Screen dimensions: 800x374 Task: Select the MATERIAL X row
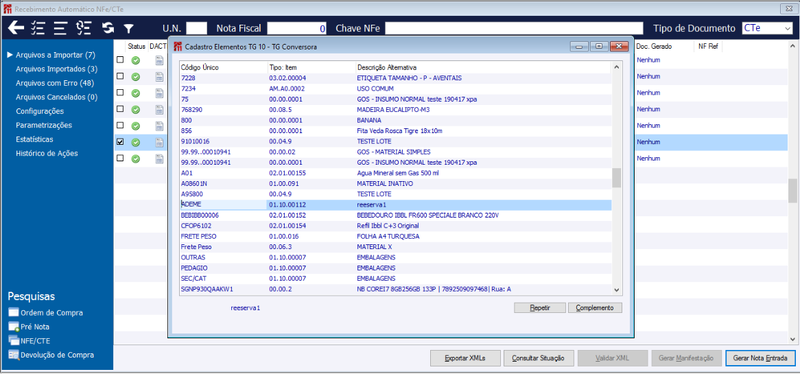tap(395, 247)
